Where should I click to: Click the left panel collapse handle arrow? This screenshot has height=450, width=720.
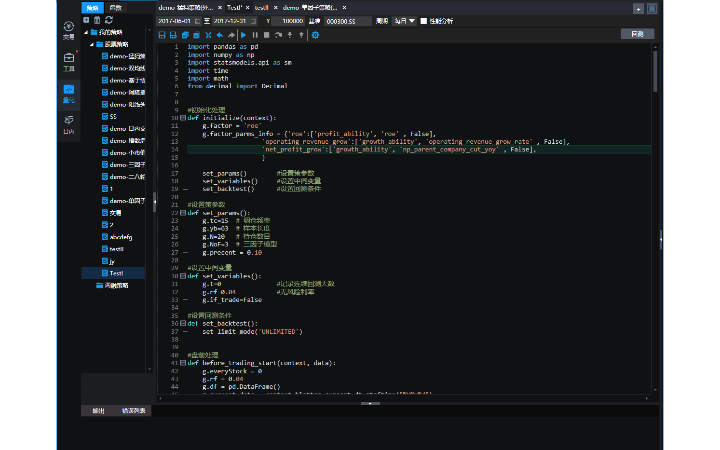coord(155,202)
